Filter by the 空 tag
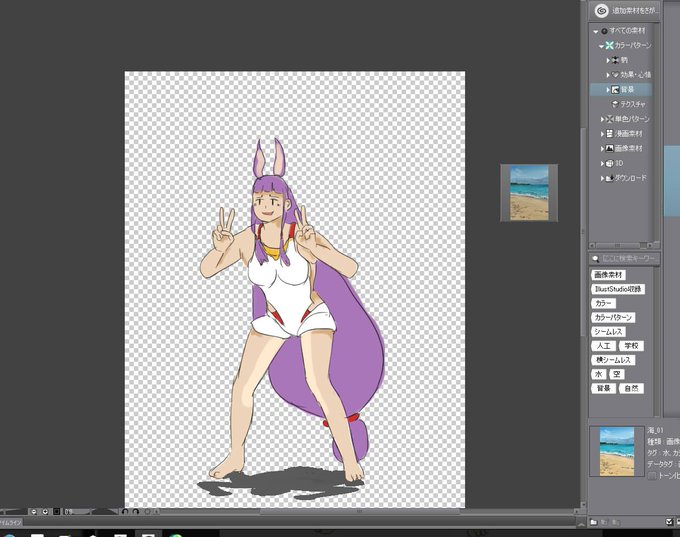Viewport: 680px width, 537px height. tap(617, 374)
